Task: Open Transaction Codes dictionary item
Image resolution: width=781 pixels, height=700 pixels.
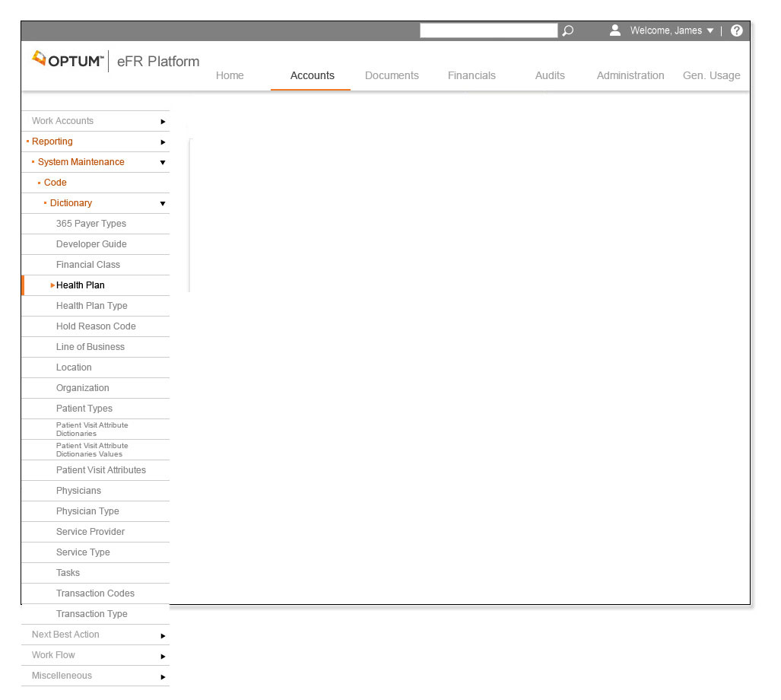Action: tap(95, 593)
